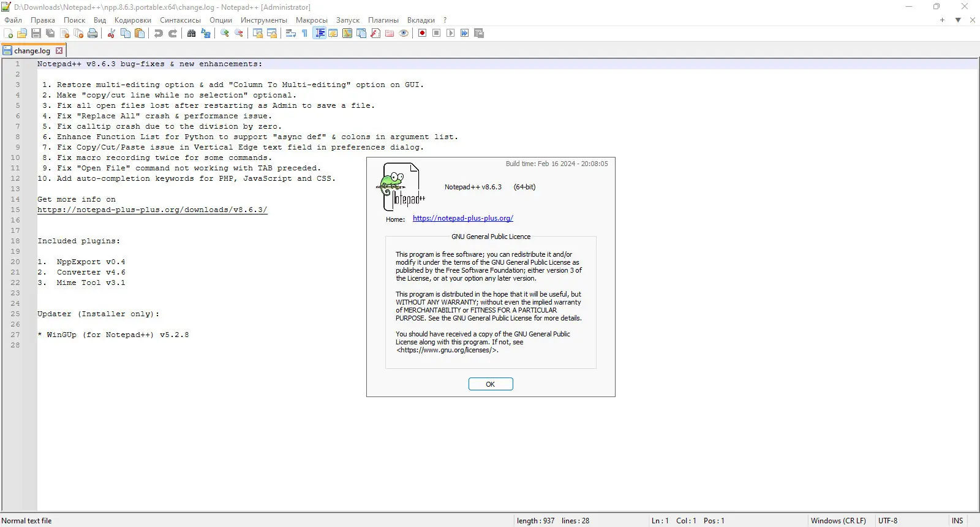Open the notepad-plus-plus.org home link
The width and height of the screenshot is (980, 527).
(463, 218)
